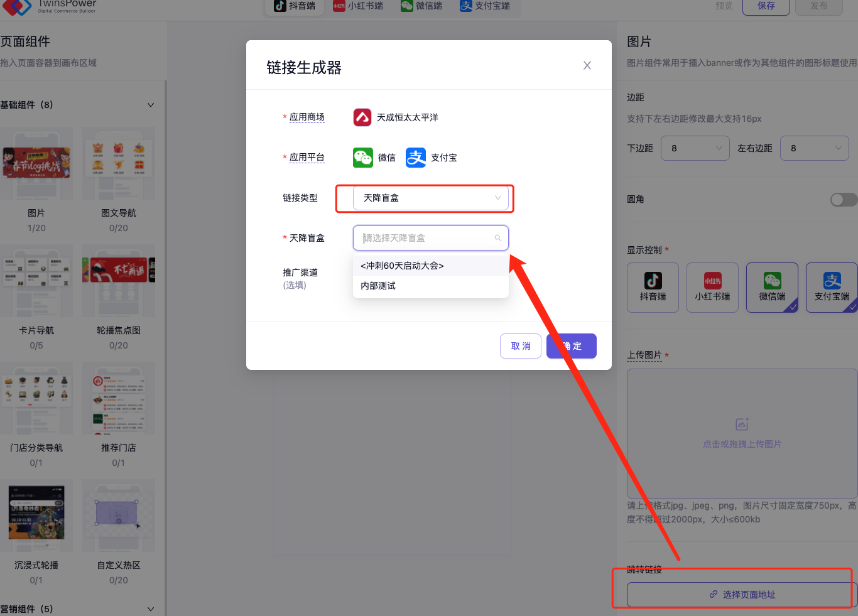
Task: Select <冲刺60天启动大会> from the list
Action: pyautogui.click(x=402, y=266)
